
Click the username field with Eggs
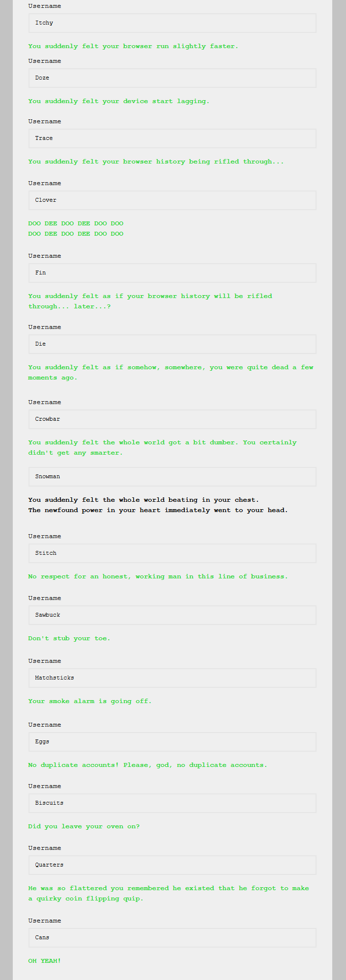[x=172, y=742]
